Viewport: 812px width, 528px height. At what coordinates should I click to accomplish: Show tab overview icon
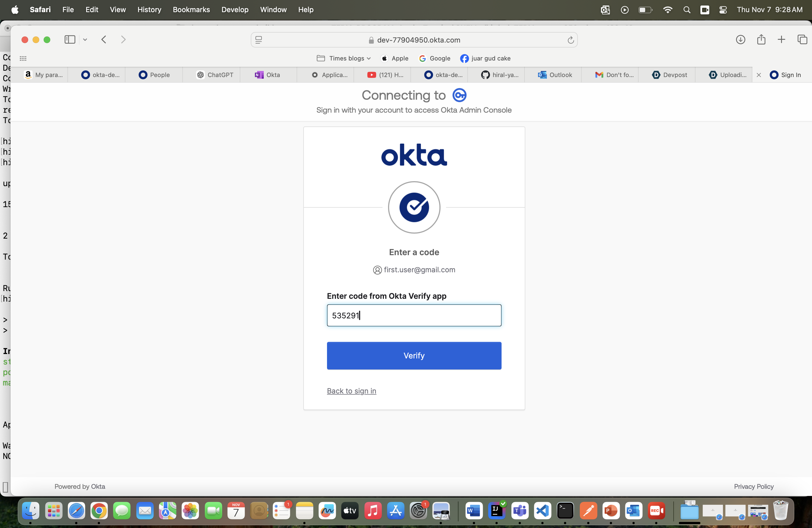[x=802, y=39]
